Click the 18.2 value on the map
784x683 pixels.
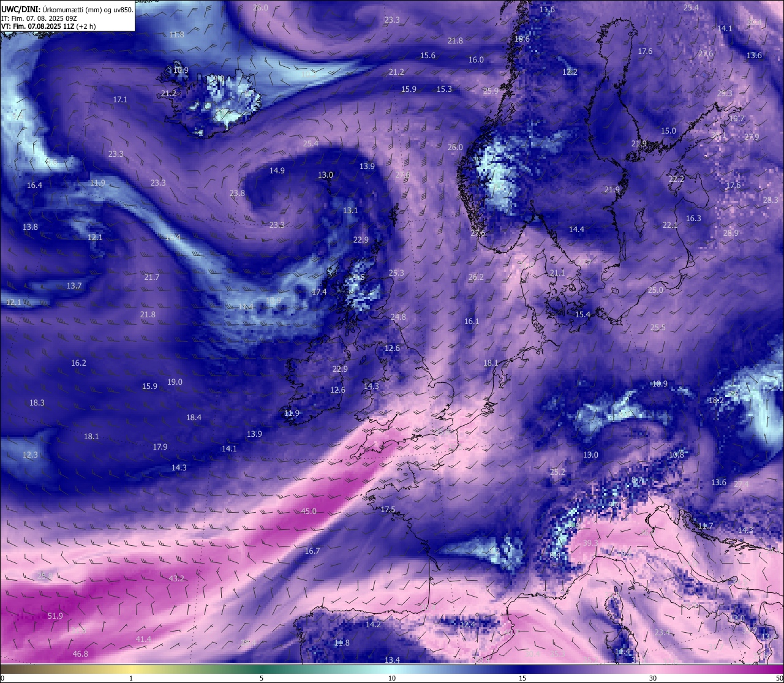point(716,401)
